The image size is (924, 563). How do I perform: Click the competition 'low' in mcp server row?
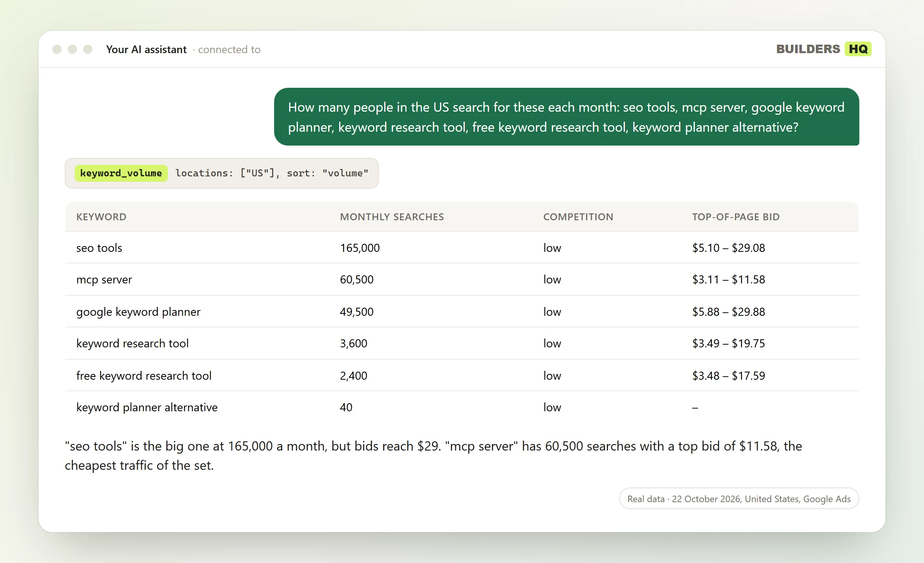(x=552, y=280)
